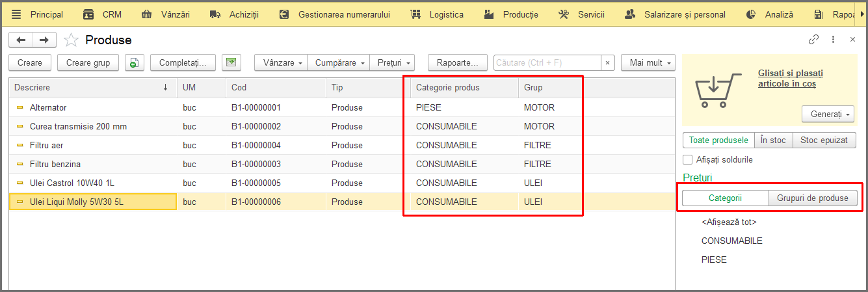This screenshot has width=868, height=292.
Task: Go back with the left arrow
Action: coord(21,40)
